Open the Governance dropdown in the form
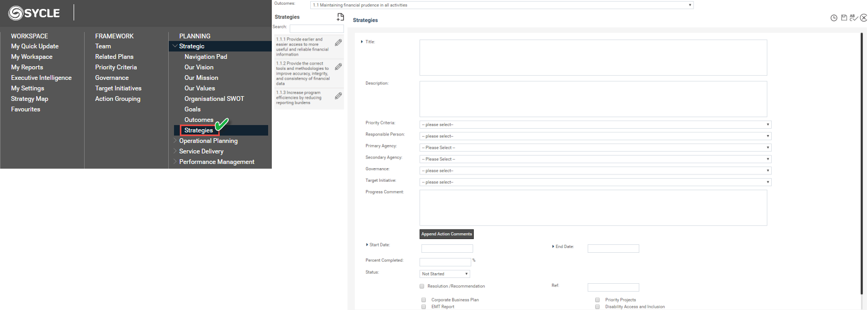 point(595,171)
